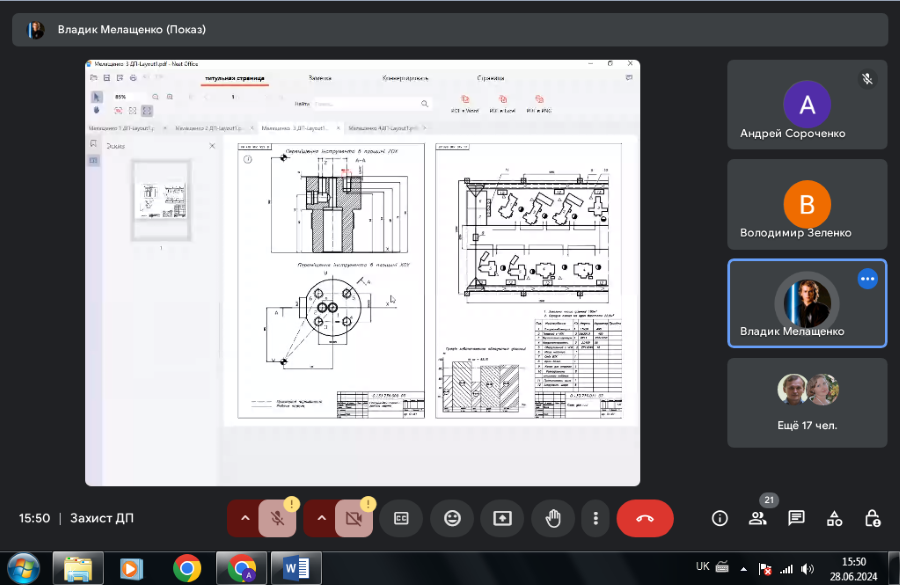Turn on captions with the CC button
The width and height of the screenshot is (900, 585).
[401, 518]
